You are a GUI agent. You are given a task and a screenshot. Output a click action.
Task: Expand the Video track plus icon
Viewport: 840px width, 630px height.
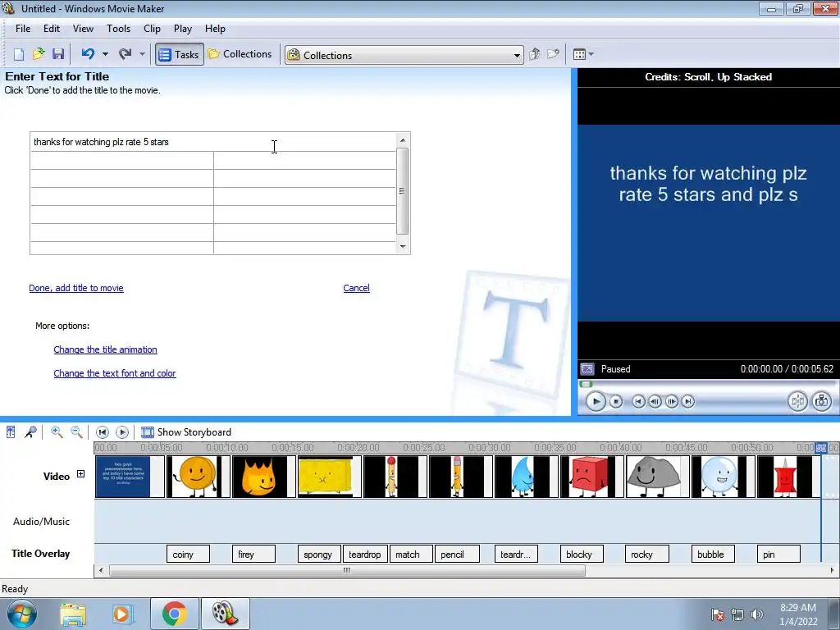pyautogui.click(x=80, y=474)
